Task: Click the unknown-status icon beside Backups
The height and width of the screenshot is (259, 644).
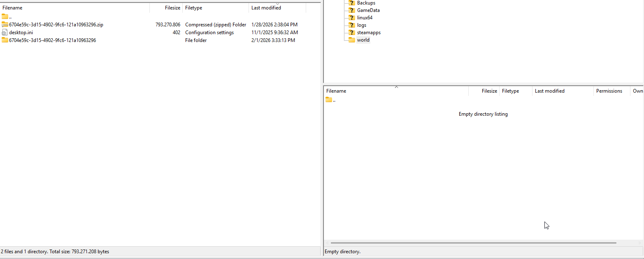Action: click(x=351, y=3)
